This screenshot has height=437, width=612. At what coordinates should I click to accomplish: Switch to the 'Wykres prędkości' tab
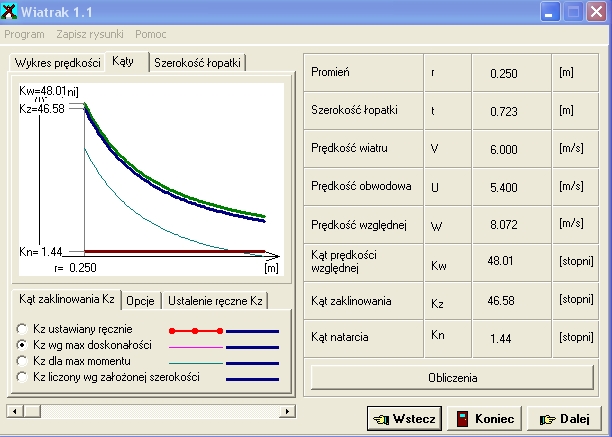pos(57,63)
